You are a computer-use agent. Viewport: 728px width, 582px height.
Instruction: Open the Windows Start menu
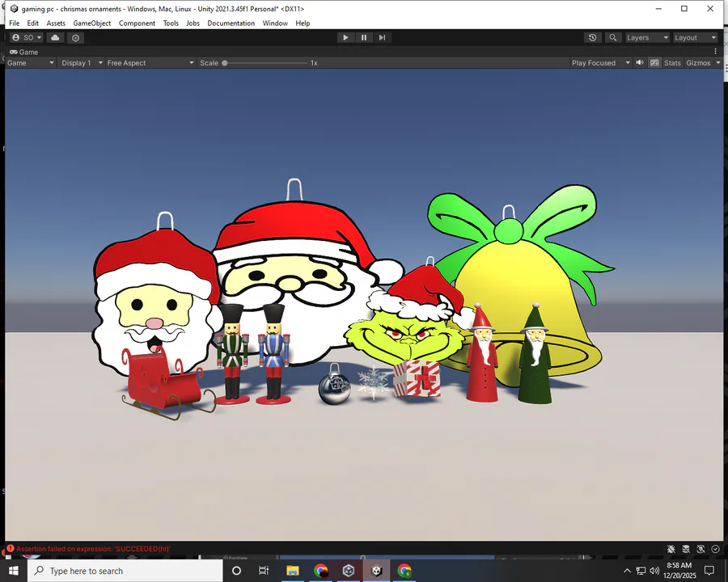coord(14,571)
